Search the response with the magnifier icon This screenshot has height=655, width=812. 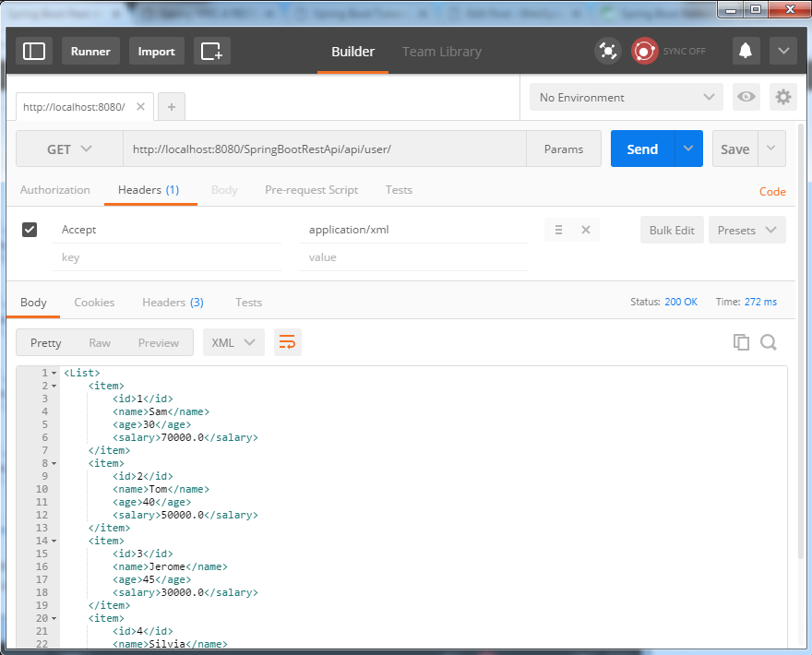(769, 341)
